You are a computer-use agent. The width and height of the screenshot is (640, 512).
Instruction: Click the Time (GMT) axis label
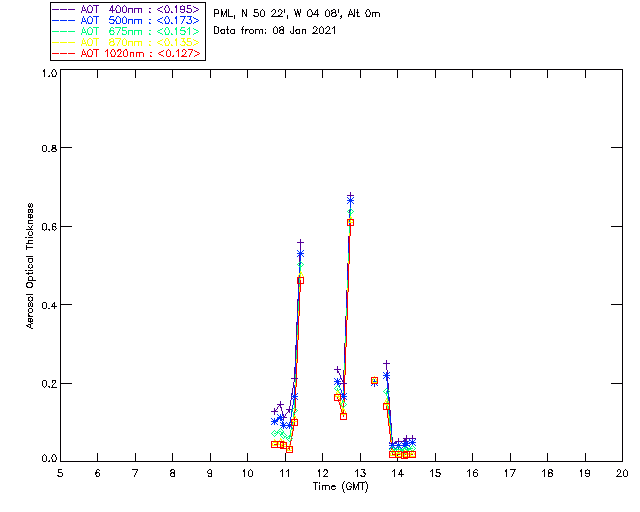[x=341, y=487]
